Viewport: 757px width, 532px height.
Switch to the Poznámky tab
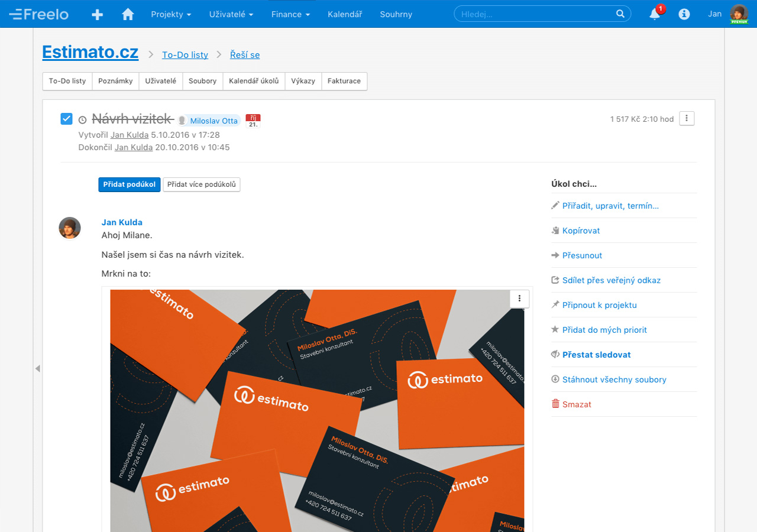coord(115,81)
